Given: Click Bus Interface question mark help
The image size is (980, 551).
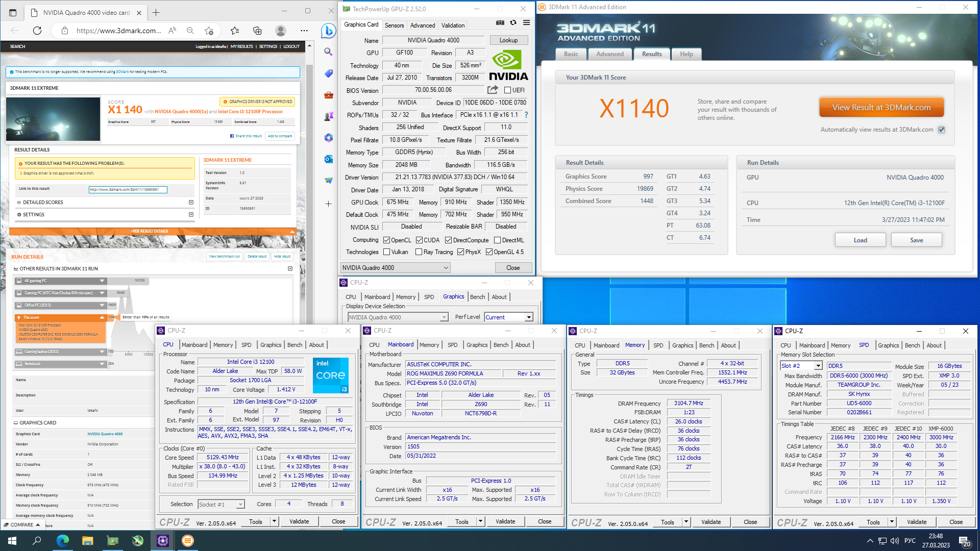Looking at the screenshot, I should pyautogui.click(x=526, y=115).
